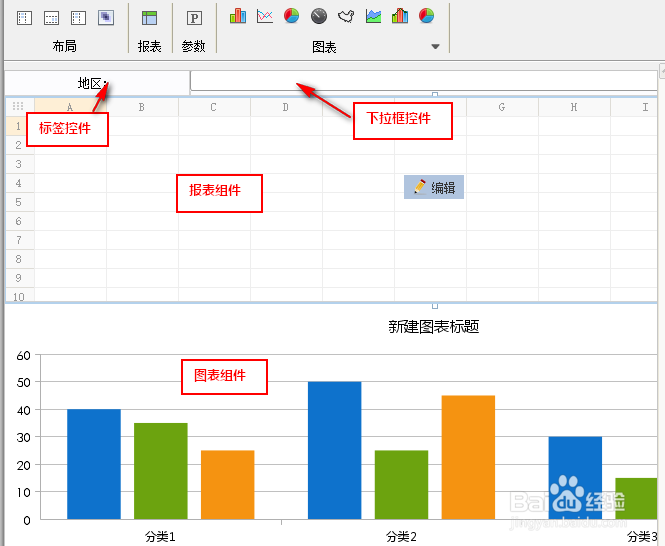Screen dimensions: 665x546
Task: Expand the 图表 chart gallery dropdown arrow
Action: (435, 46)
